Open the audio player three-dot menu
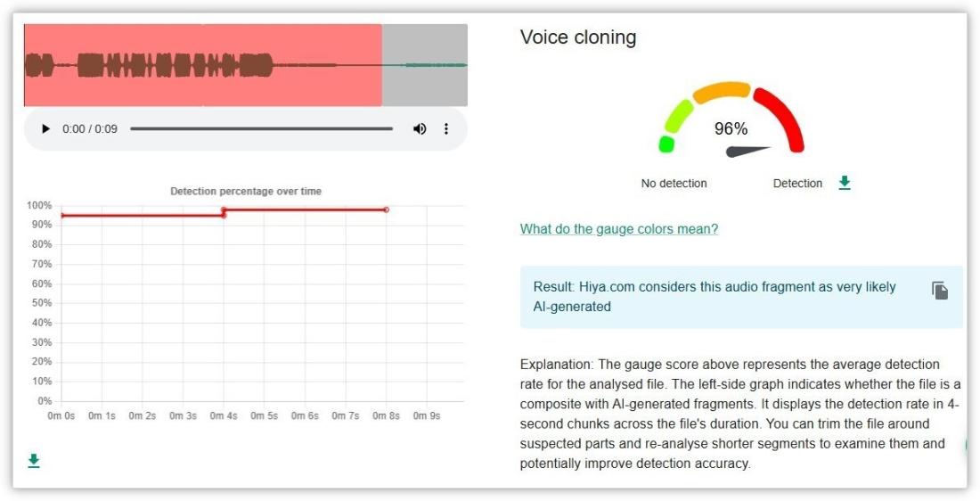 (446, 129)
